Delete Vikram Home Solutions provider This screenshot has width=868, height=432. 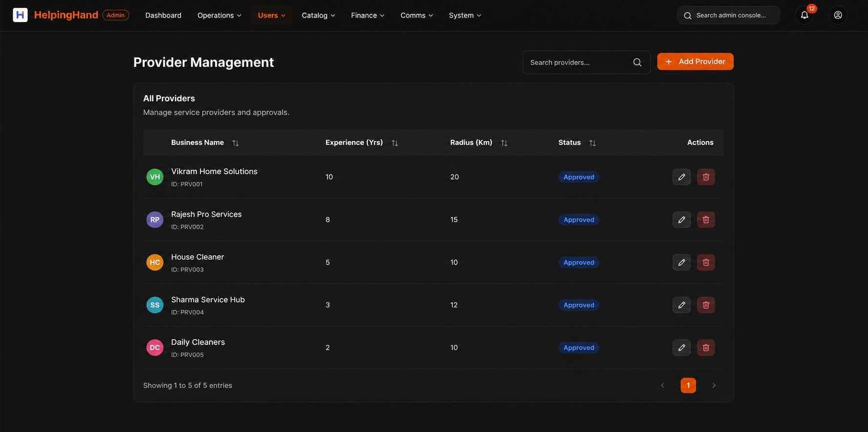[706, 177]
